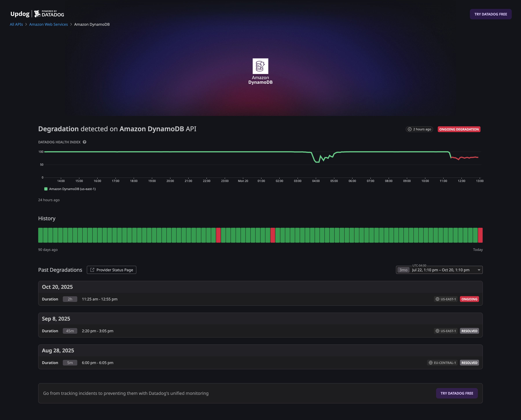Open the date range dropdown

tap(479, 270)
